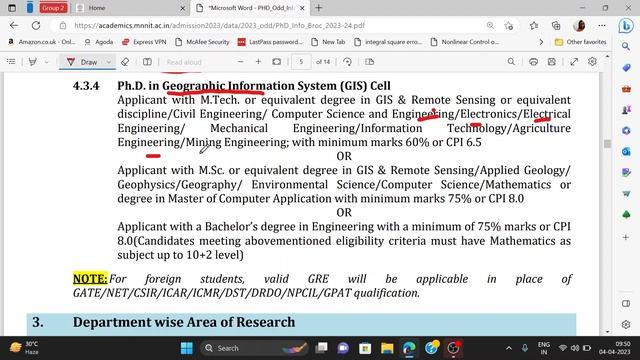Click the heading Department wise Area of Research
The image size is (640, 360).
click(x=184, y=322)
